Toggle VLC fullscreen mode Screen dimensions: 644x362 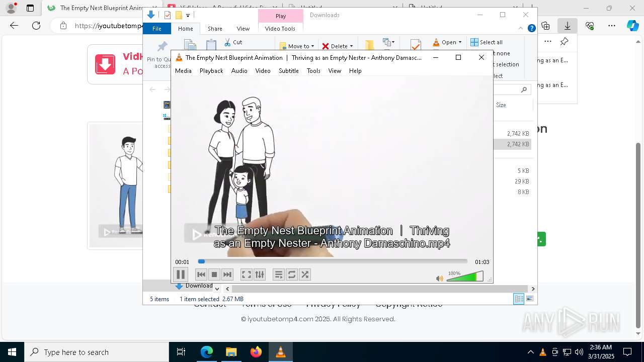[246, 275]
